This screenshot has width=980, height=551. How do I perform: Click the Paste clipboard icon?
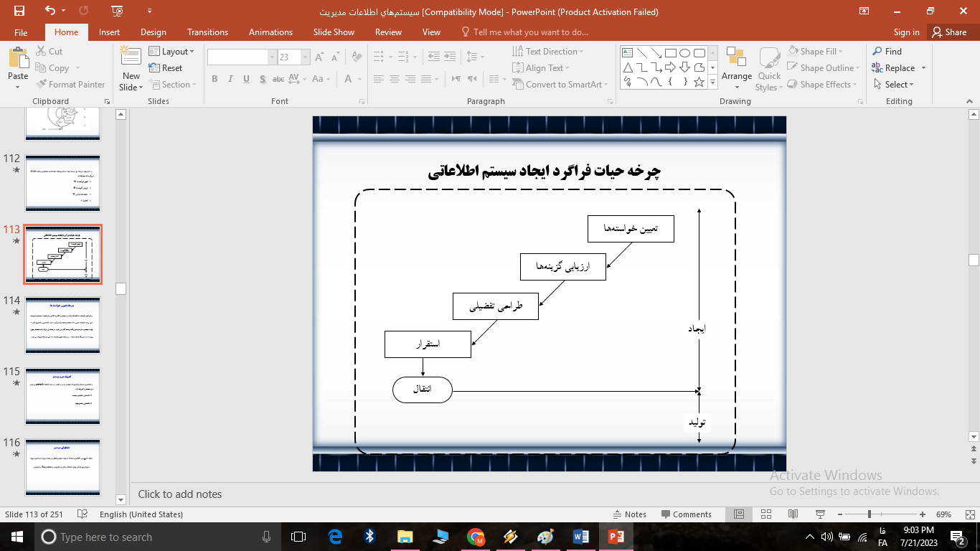pyautogui.click(x=18, y=59)
